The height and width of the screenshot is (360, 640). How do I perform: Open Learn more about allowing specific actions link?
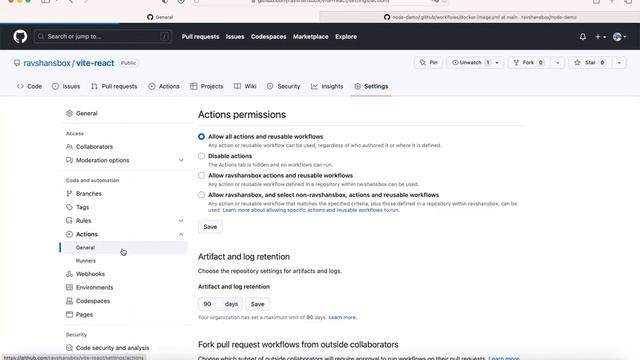pyautogui.click(x=311, y=210)
